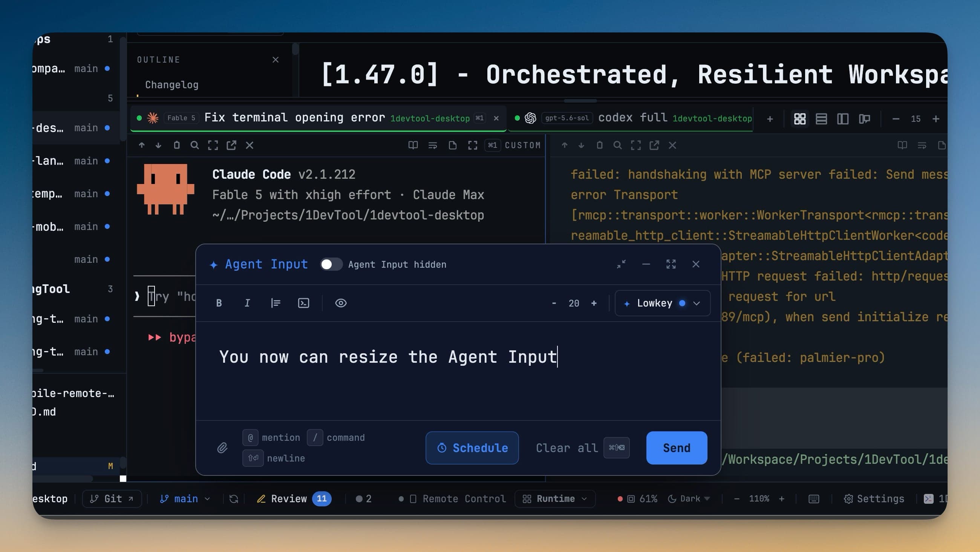Select Changelog in the Outline panel
This screenshot has height=552, width=980.
[171, 84]
